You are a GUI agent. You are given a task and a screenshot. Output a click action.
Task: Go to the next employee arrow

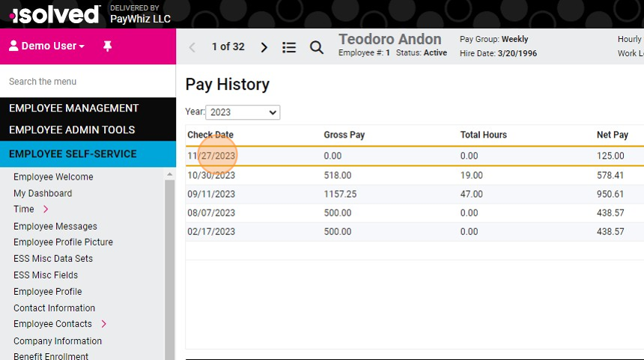(x=264, y=47)
